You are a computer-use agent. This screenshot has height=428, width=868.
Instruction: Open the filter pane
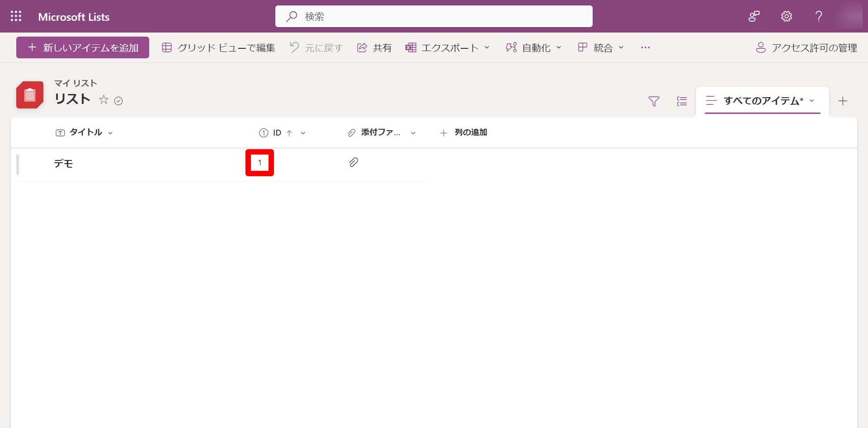tap(654, 101)
